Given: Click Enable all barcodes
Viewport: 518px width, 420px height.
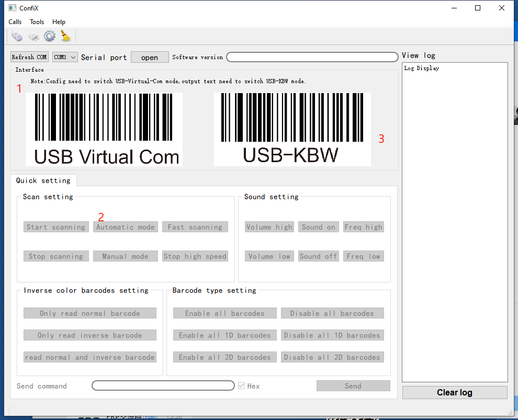Looking at the screenshot, I should tap(224, 313).
